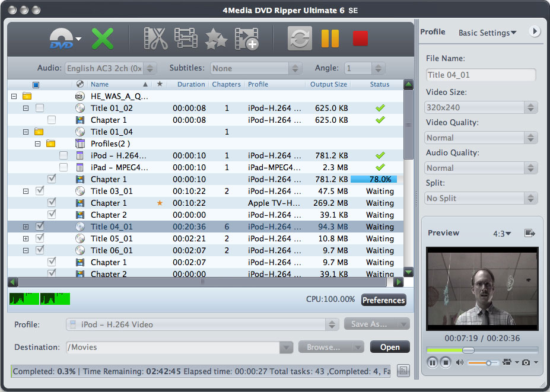
Task: Adjust the preview volume slider
Action: 483,363
